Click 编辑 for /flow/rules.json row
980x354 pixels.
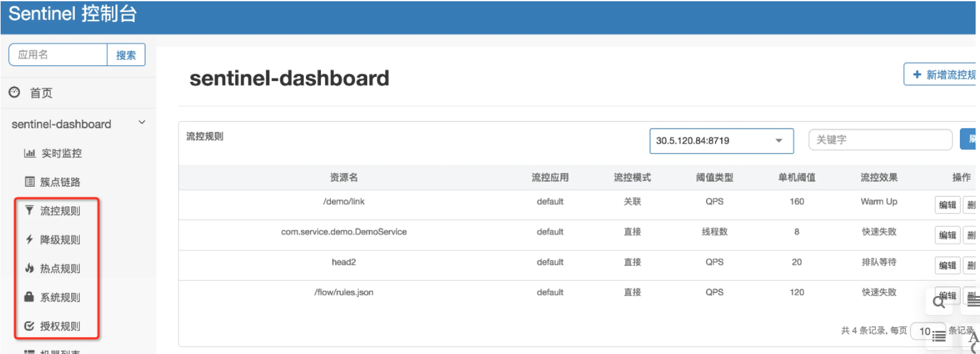click(x=947, y=295)
